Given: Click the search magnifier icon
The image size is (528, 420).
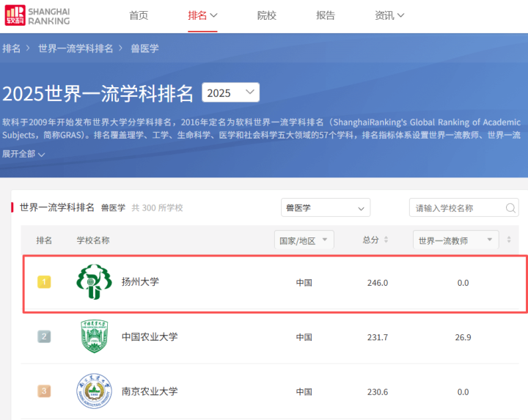Looking at the screenshot, I should 510,208.
